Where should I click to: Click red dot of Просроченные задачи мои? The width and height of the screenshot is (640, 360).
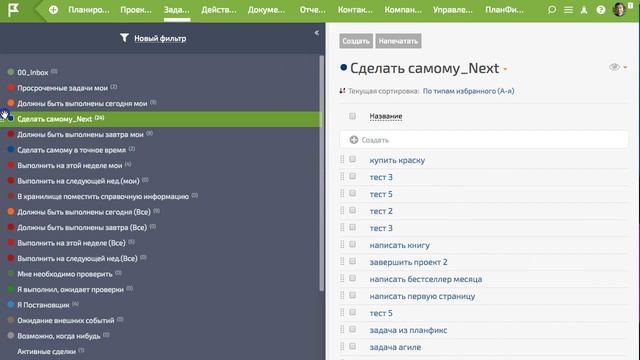coord(11,87)
